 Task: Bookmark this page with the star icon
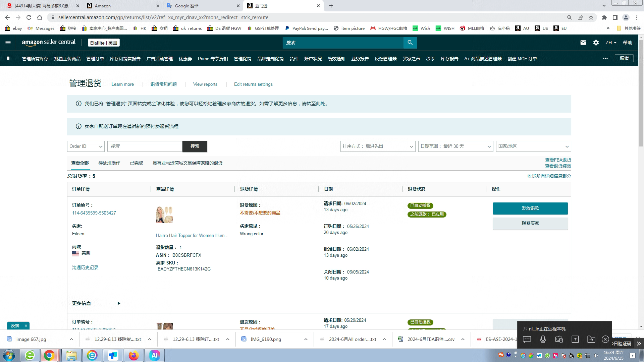coord(591,17)
